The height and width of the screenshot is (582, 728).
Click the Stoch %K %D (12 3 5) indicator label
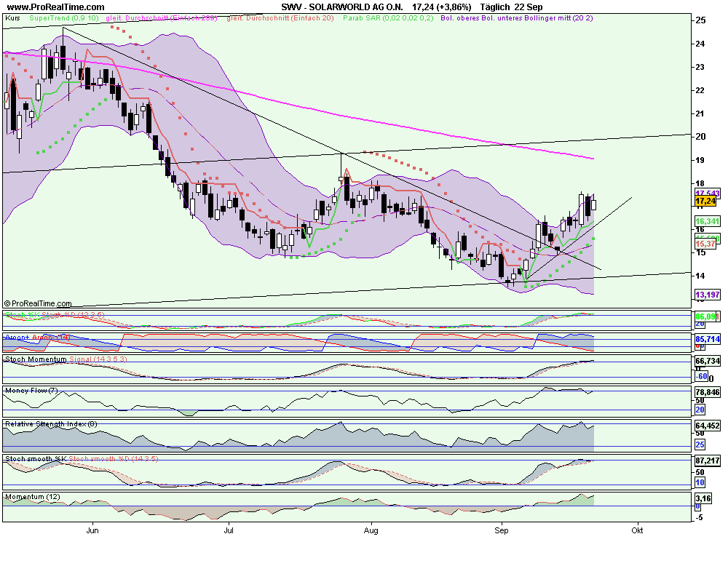[55, 315]
